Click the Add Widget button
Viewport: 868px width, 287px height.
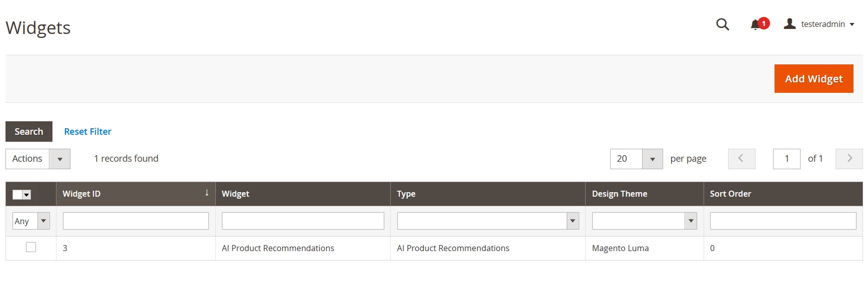[814, 78]
